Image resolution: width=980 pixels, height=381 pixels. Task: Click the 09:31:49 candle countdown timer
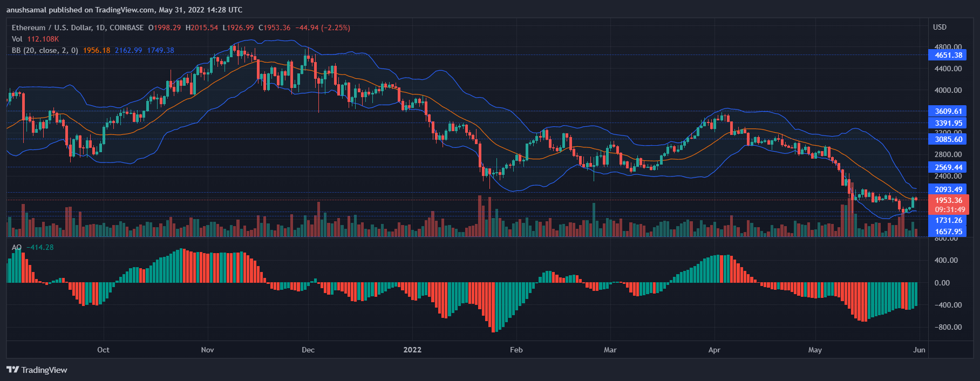click(x=950, y=209)
